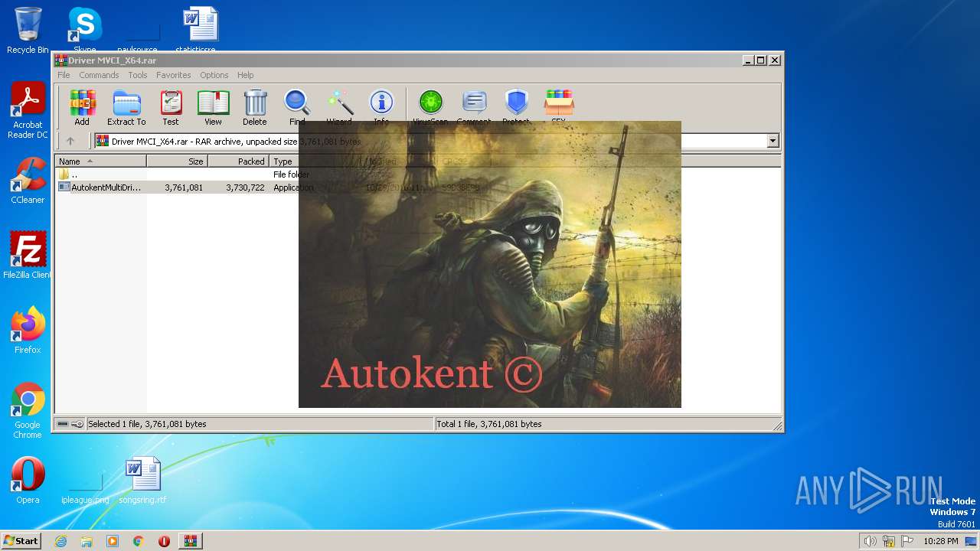Expand the archive path dropdown

pyautogui.click(x=773, y=141)
